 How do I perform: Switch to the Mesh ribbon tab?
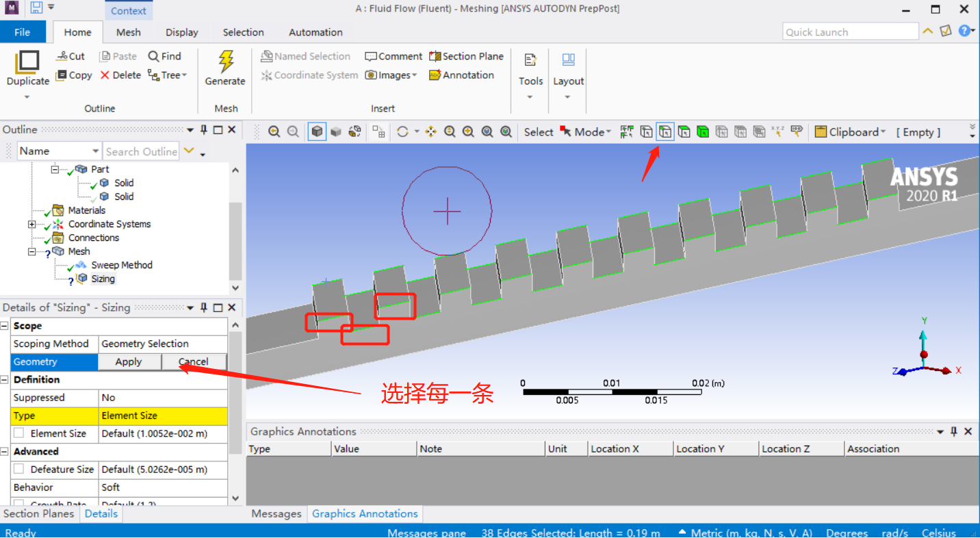(128, 32)
